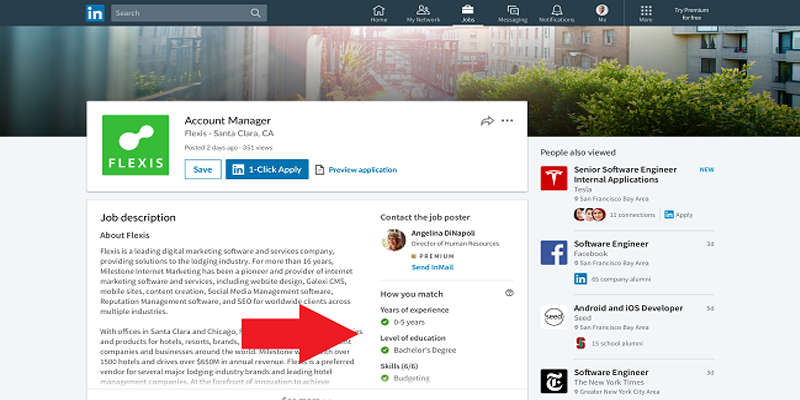Click the 11 connections avatars
This screenshot has height=400, width=800.
pos(589,215)
